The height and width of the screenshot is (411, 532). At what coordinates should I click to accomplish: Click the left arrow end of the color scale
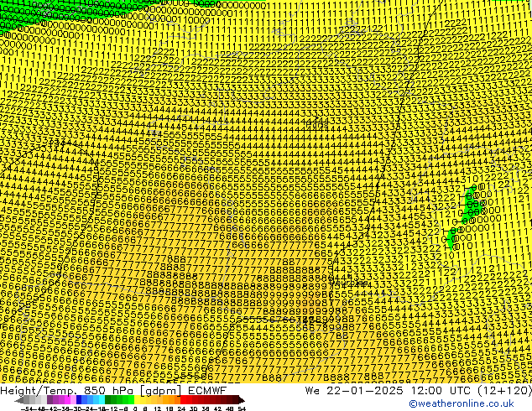[19, 400]
